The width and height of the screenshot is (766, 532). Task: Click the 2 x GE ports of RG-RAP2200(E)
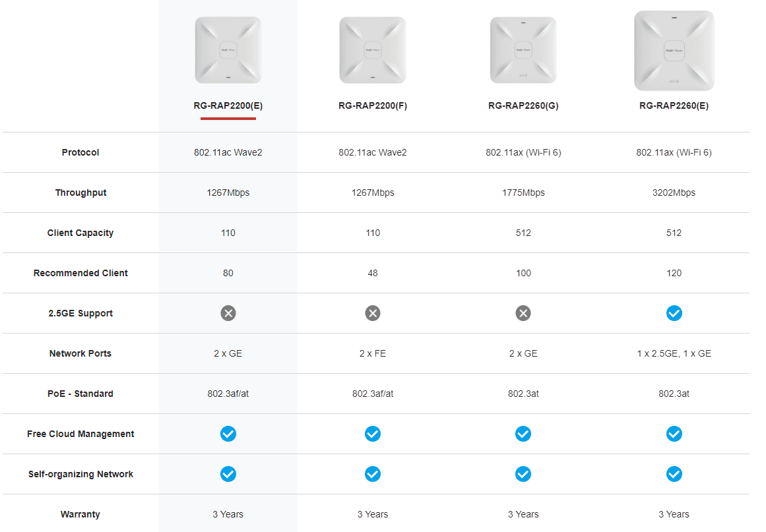[228, 353]
